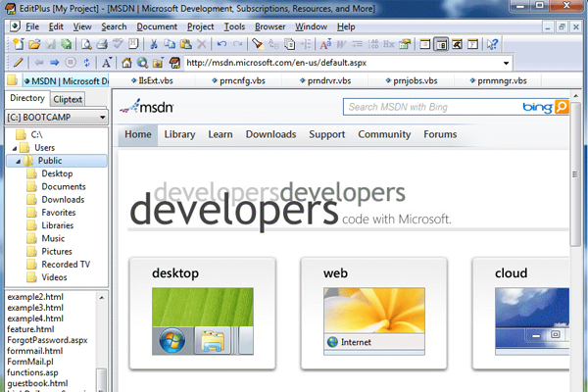This screenshot has height=392, width=588.
Task: Switch to the IIsExt.vbs document tab
Action: pyautogui.click(x=152, y=80)
